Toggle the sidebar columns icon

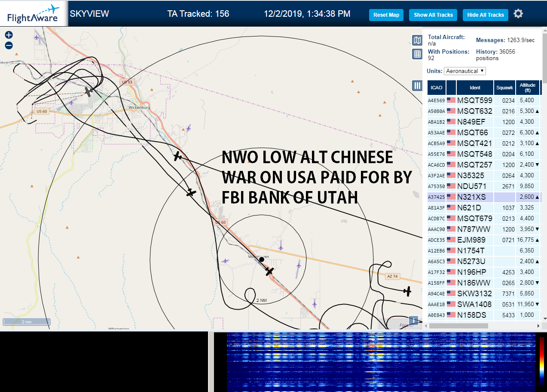point(417,85)
